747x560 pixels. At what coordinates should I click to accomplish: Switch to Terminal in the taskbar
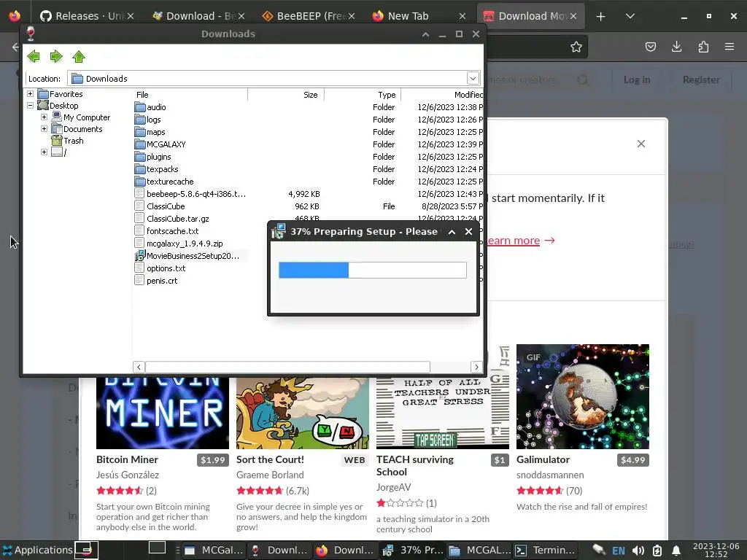pos(546,551)
